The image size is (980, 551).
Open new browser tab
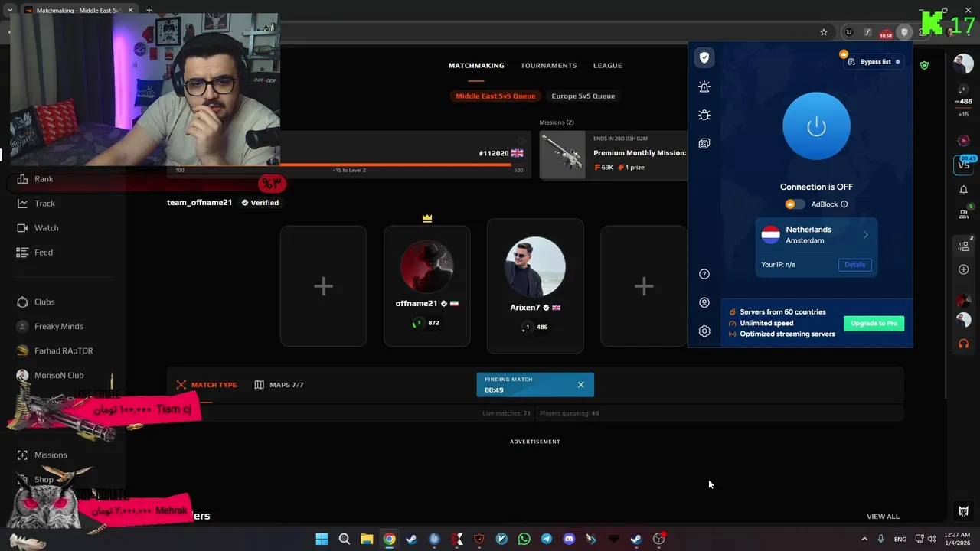[x=149, y=11]
